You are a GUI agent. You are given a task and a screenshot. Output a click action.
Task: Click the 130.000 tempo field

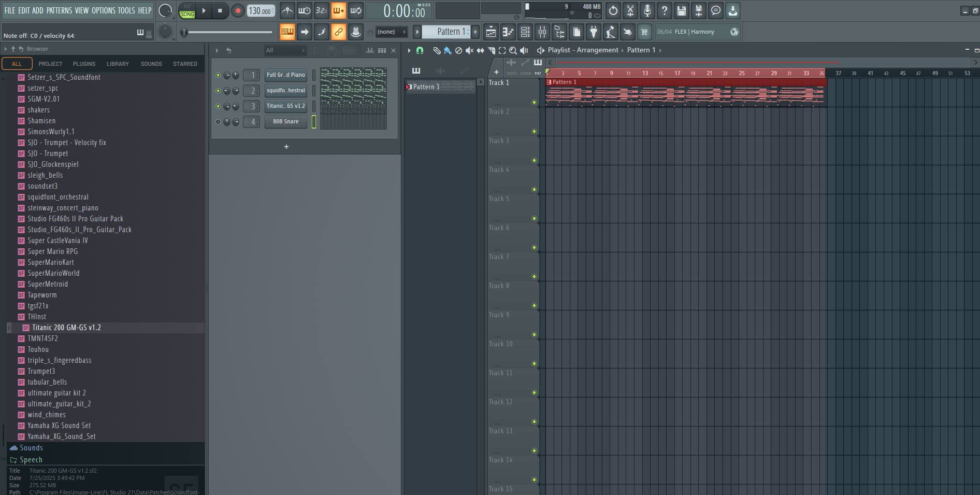(261, 11)
